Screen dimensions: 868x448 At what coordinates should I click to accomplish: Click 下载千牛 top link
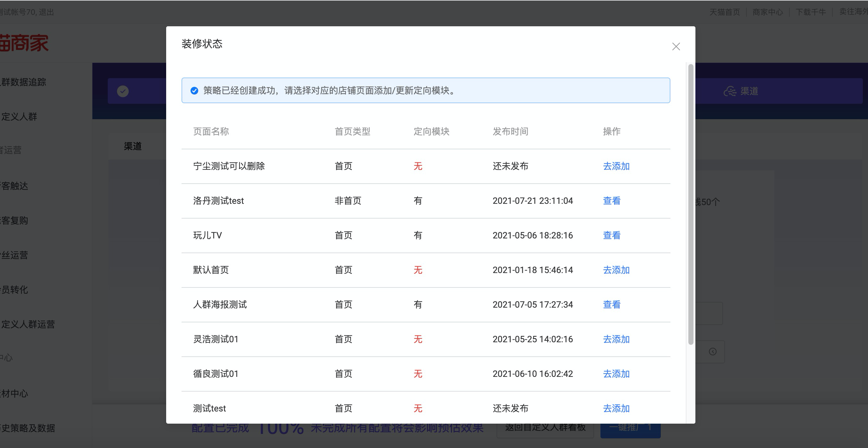click(810, 12)
